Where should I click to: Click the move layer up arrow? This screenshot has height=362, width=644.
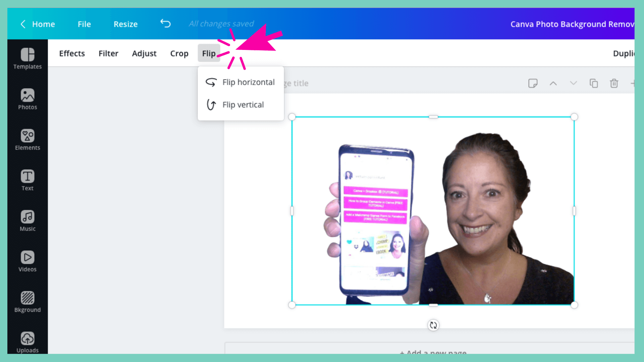[x=553, y=83]
